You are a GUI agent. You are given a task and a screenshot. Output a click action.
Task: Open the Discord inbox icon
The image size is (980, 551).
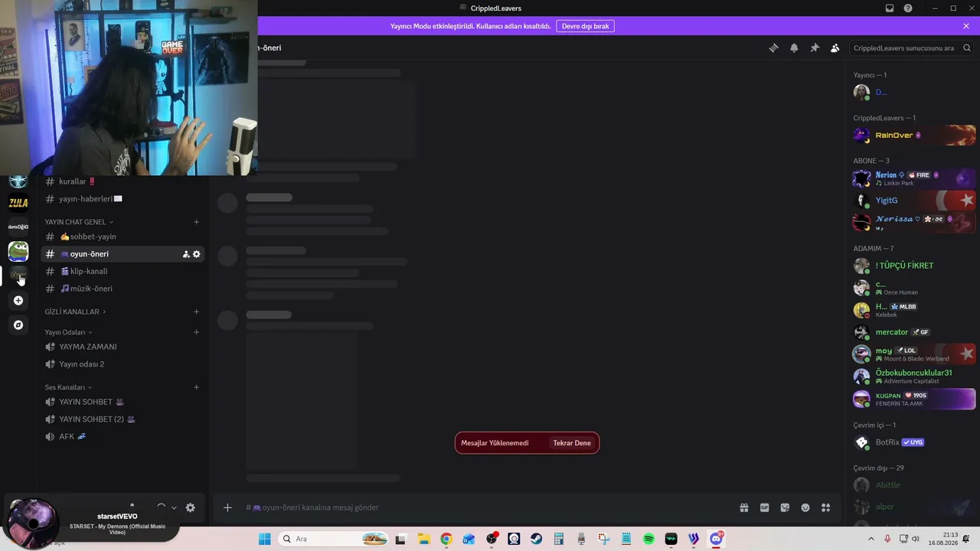pyautogui.click(x=890, y=8)
